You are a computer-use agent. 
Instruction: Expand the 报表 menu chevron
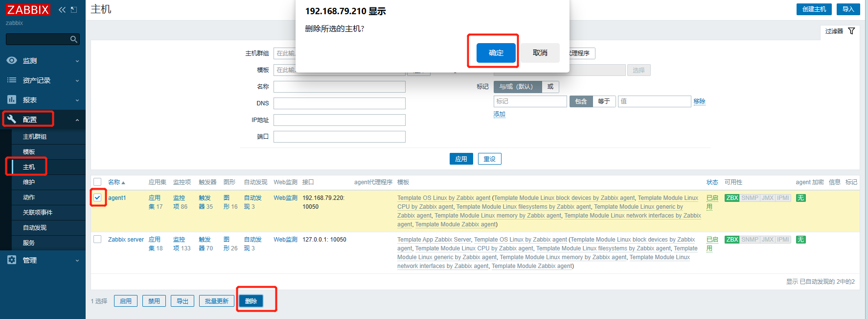click(77, 100)
